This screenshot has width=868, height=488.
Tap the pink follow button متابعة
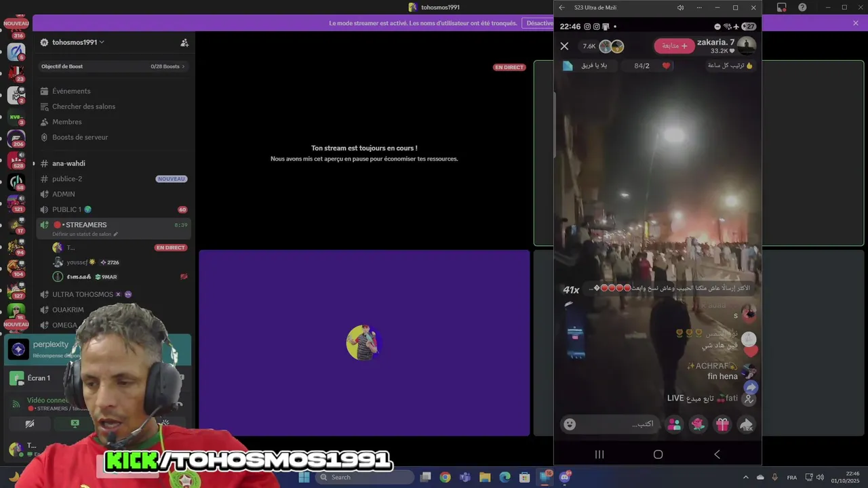click(674, 46)
